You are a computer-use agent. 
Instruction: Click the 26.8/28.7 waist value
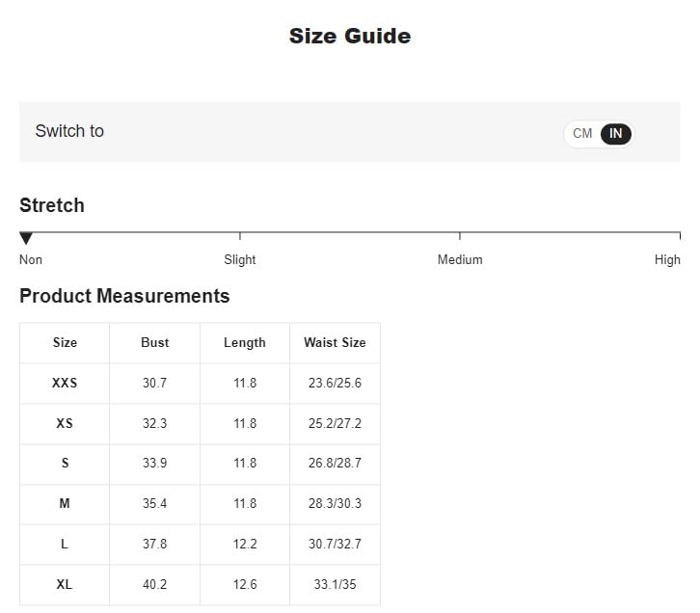click(x=335, y=463)
